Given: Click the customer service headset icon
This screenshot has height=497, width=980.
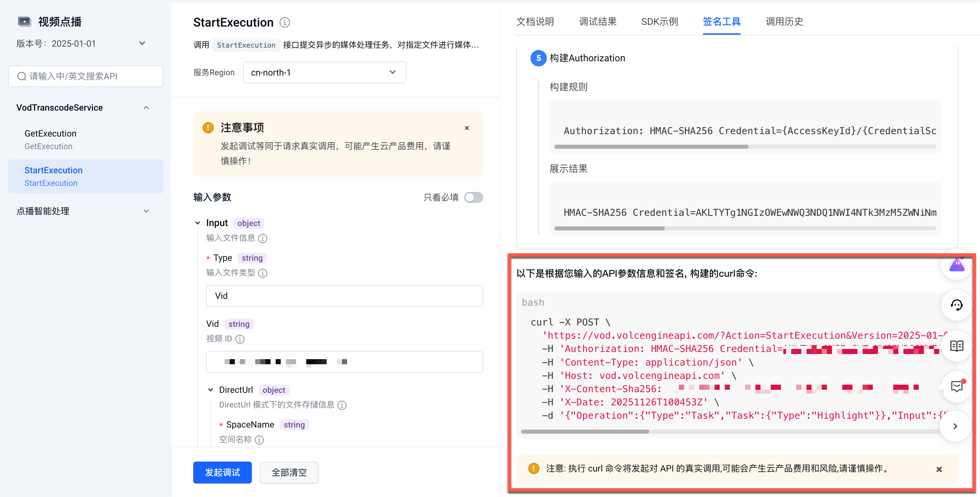Looking at the screenshot, I should tap(956, 305).
